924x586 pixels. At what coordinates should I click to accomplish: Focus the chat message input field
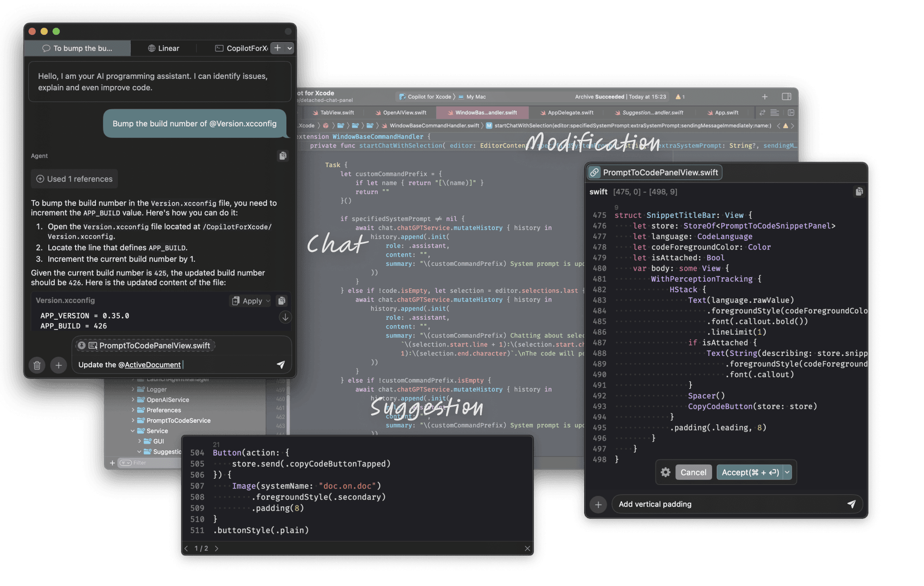[174, 365]
